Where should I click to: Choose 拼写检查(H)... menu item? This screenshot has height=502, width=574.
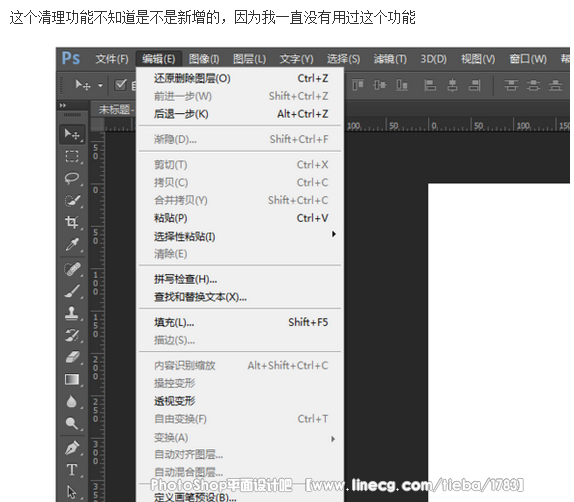point(241,279)
